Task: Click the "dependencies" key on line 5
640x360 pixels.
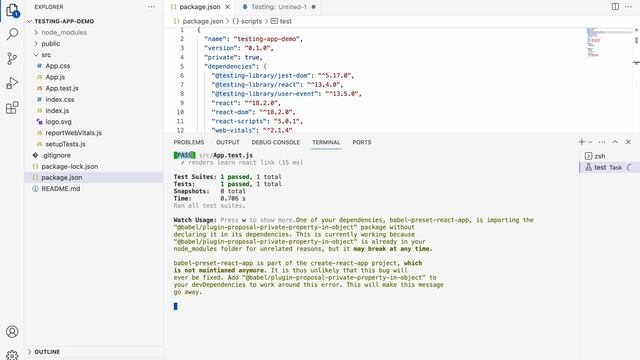Action: click(230, 67)
